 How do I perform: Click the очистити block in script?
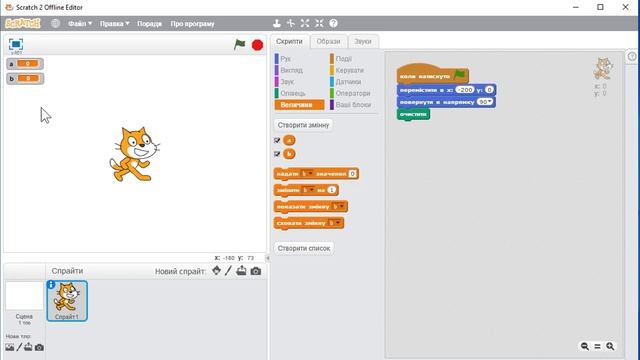point(413,114)
